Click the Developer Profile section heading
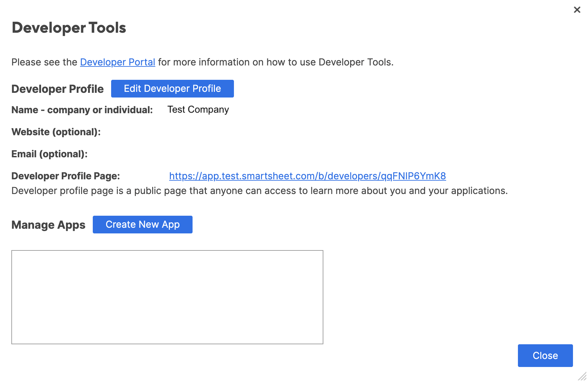 [57, 89]
